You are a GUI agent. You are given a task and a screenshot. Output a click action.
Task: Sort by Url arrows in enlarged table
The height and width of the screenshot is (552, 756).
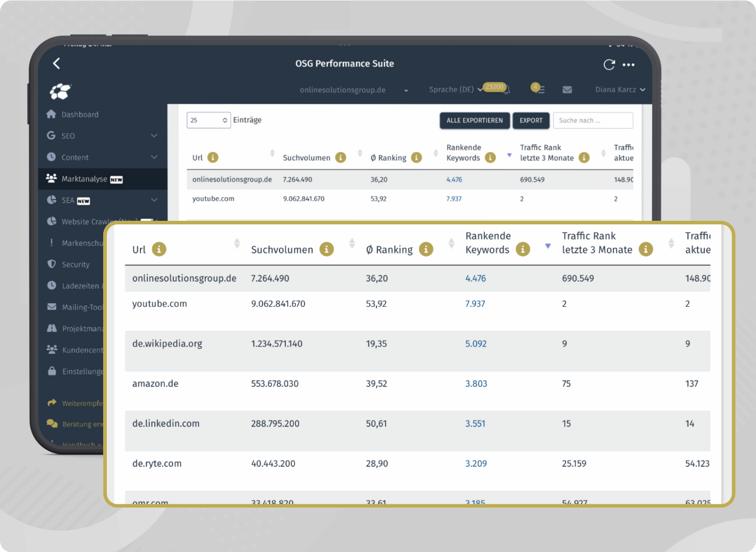tap(237, 243)
